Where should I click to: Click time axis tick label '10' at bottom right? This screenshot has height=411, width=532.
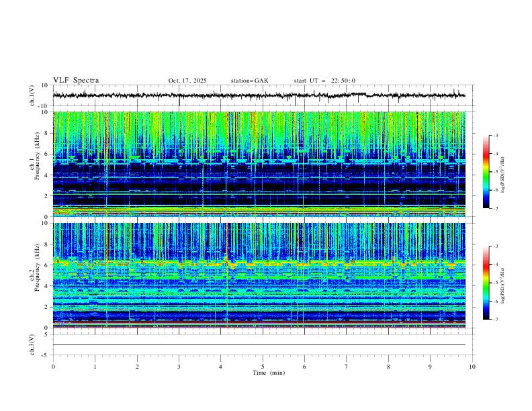(472, 367)
